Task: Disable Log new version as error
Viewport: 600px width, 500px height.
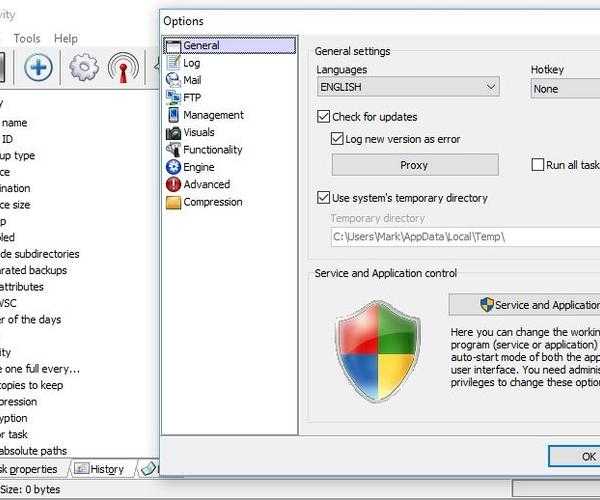Action: [338, 139]
